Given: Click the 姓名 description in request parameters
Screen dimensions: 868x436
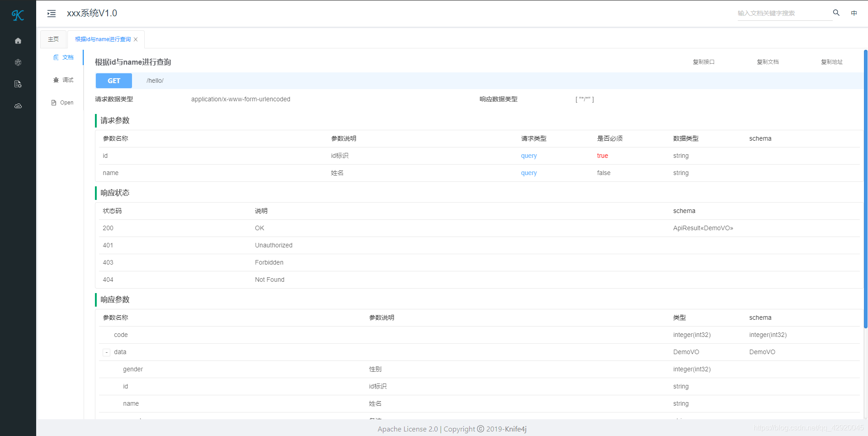Looking at the screenshot, I should [337, 173].
